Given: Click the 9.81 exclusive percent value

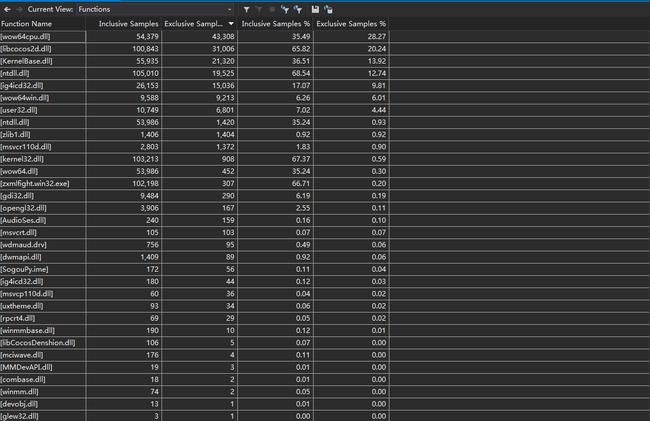Looking at the screenshot, I should click(378, 85).
